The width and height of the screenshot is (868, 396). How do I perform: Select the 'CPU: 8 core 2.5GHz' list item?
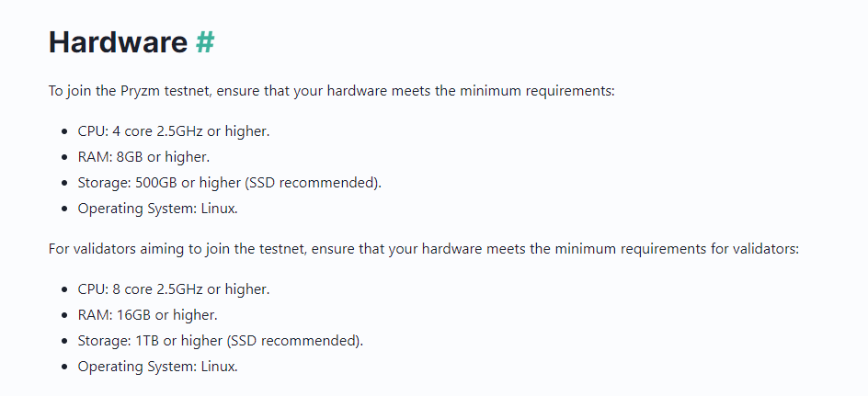[174, 289]
